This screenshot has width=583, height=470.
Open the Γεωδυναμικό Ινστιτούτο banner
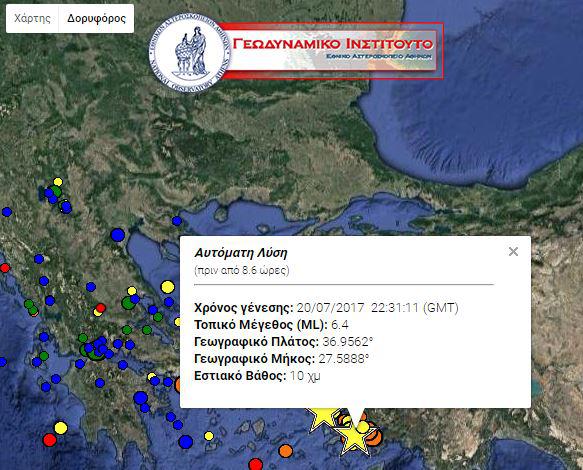333,51
